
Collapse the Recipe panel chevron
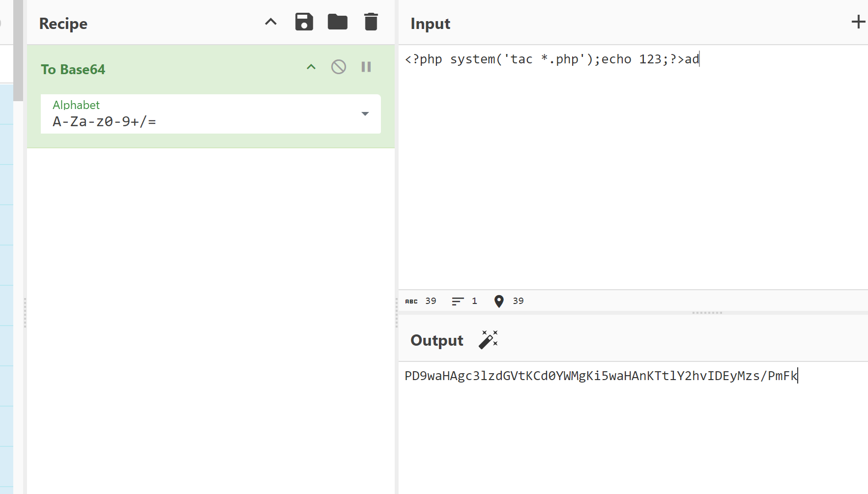tap(271, 22)
